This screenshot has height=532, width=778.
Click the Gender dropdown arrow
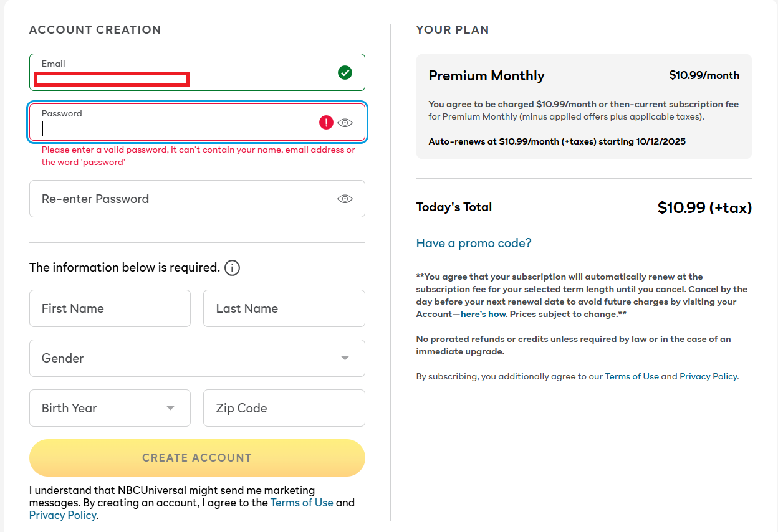point(345,358)
